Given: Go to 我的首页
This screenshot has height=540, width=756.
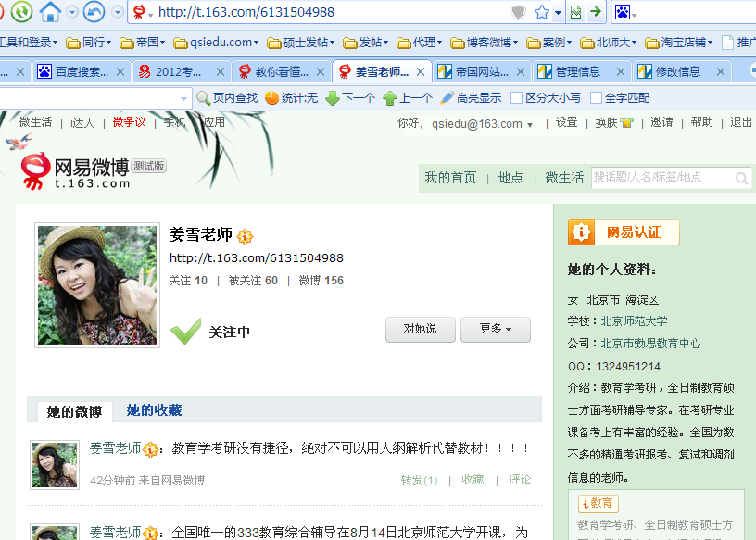Looking at the screenshot, I should click(x=450, y=178).
